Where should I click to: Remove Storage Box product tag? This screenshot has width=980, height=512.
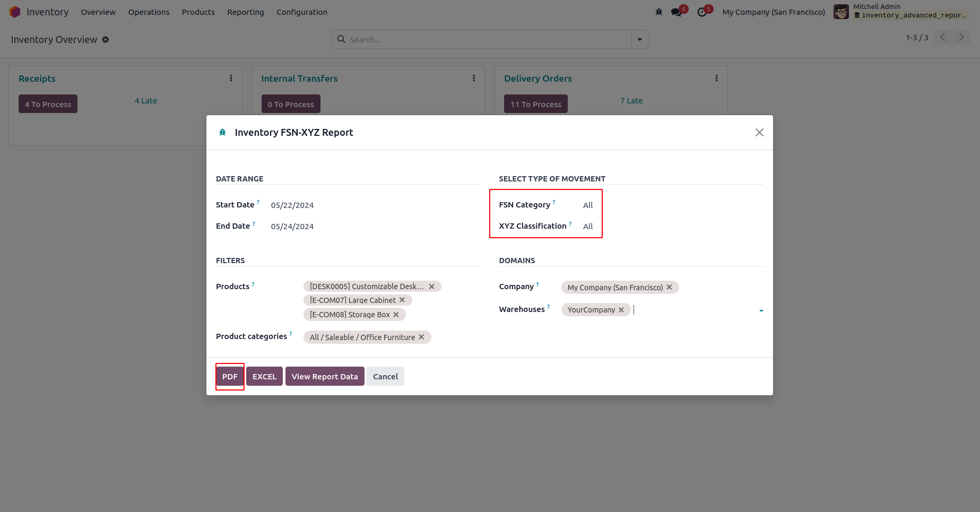396,315
